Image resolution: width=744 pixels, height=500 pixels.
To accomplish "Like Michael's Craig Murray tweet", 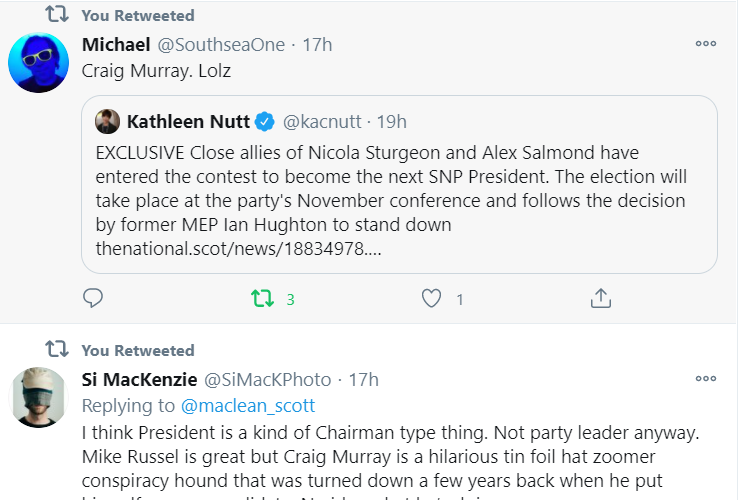I will [431, 298].
